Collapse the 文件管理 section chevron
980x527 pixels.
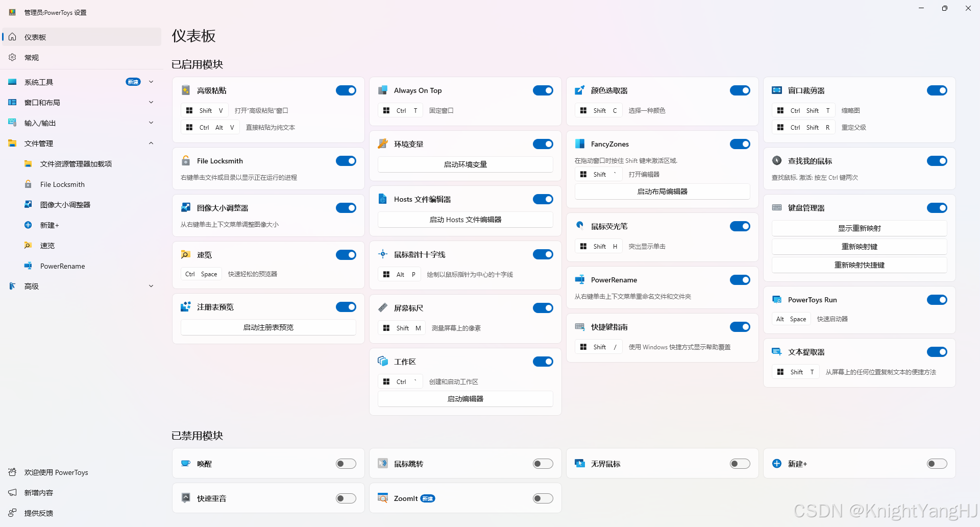(151, 143)
